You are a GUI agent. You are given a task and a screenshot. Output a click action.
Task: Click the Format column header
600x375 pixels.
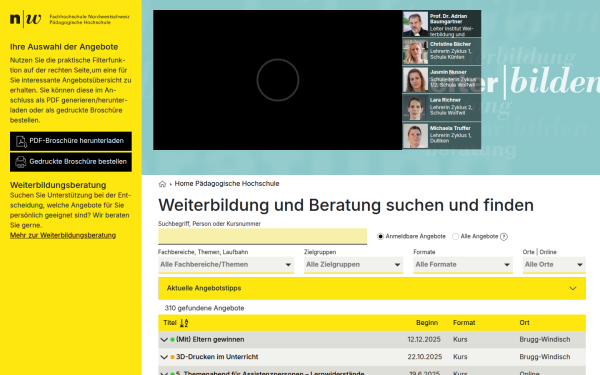464,323
